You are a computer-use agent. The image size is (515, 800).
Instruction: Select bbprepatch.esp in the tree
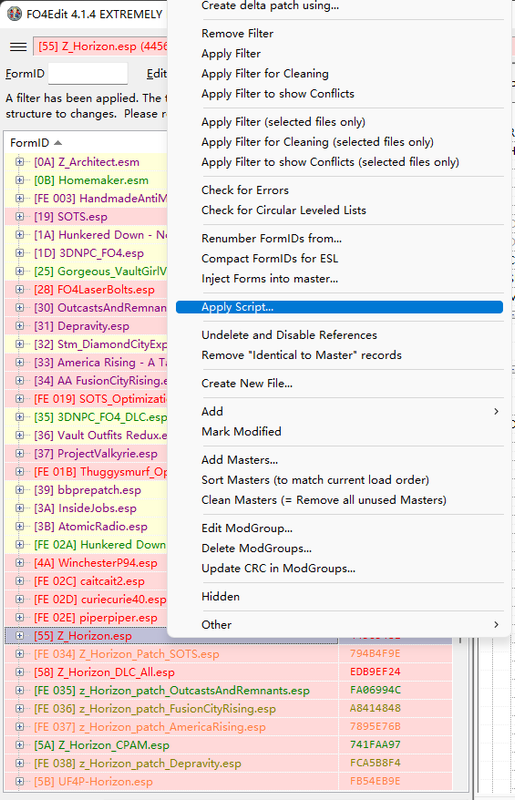tap(87, 490)
